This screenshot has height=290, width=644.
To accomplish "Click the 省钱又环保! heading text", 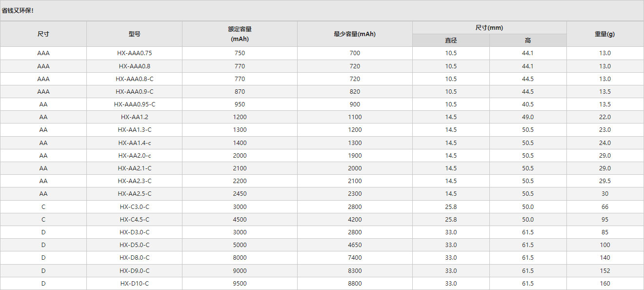I will [18, 10].
